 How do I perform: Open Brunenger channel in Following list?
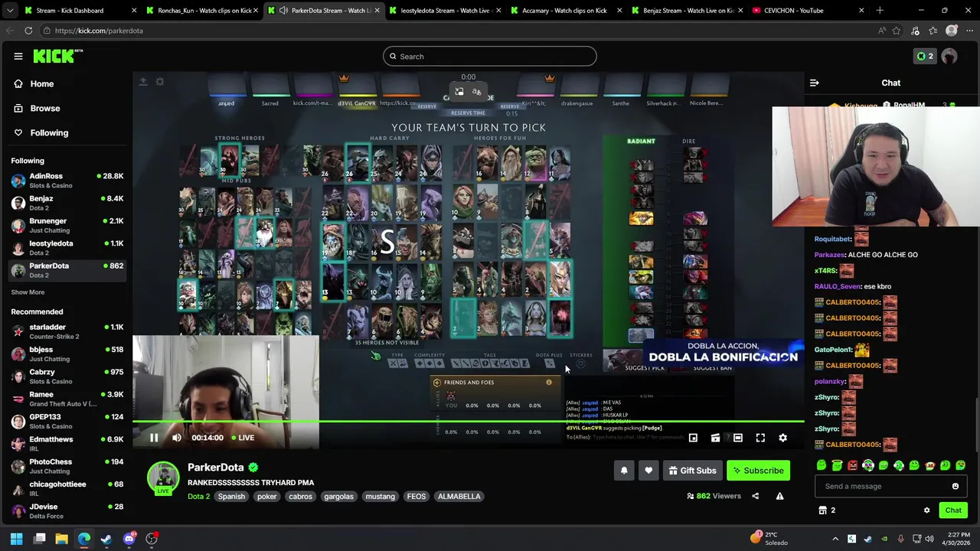pos(67,225)
